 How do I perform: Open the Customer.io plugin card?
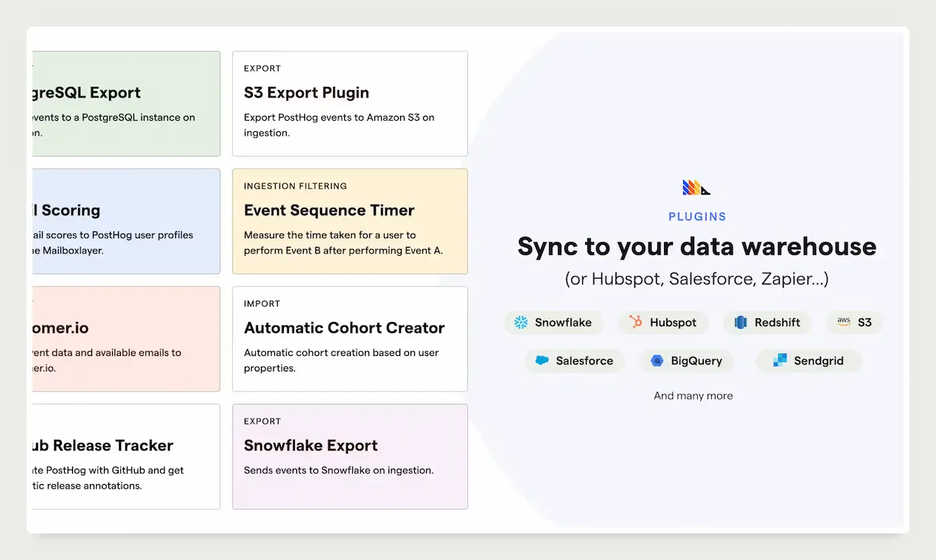[125, 339]
